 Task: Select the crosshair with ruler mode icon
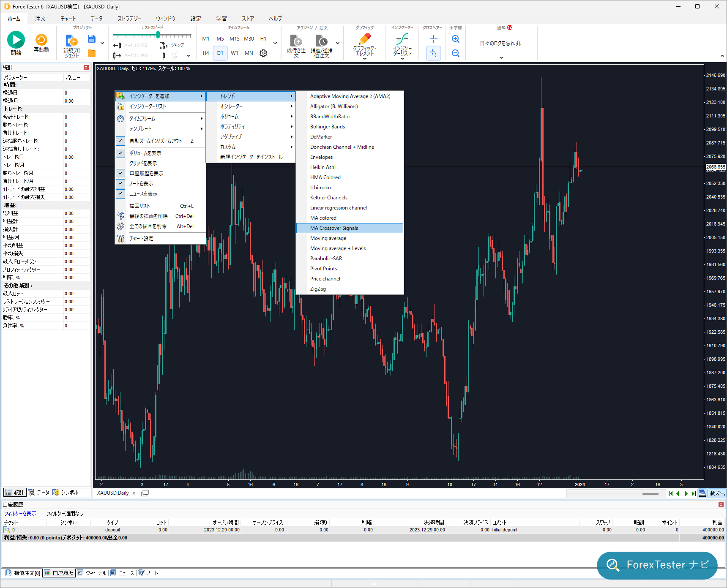coord(434,53)
